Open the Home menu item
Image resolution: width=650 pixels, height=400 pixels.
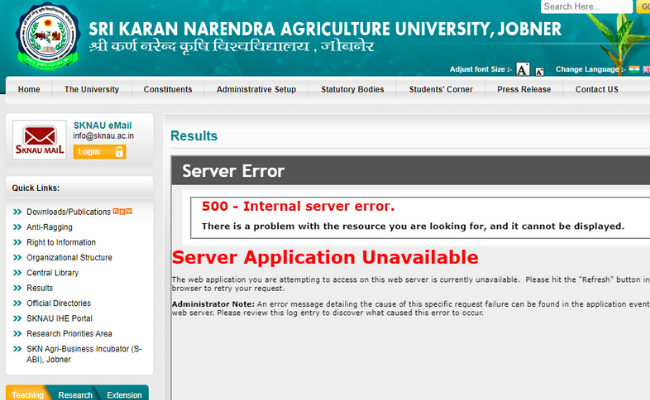pos(29,89)
